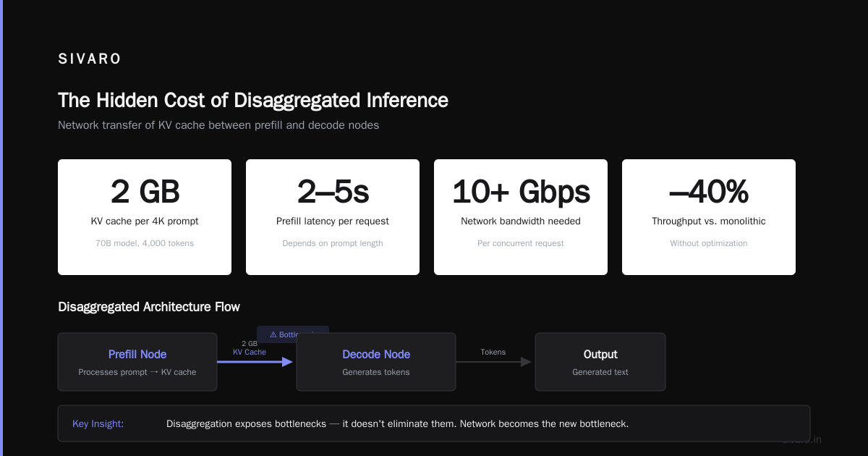
Task: Click the SIVARO logo text
Action: [90, 59]
